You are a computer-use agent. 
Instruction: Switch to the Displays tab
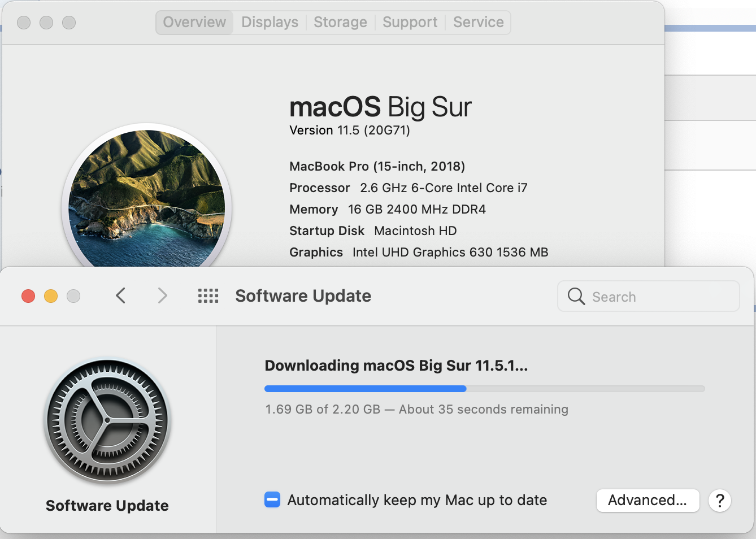click(x=270, y=23)
